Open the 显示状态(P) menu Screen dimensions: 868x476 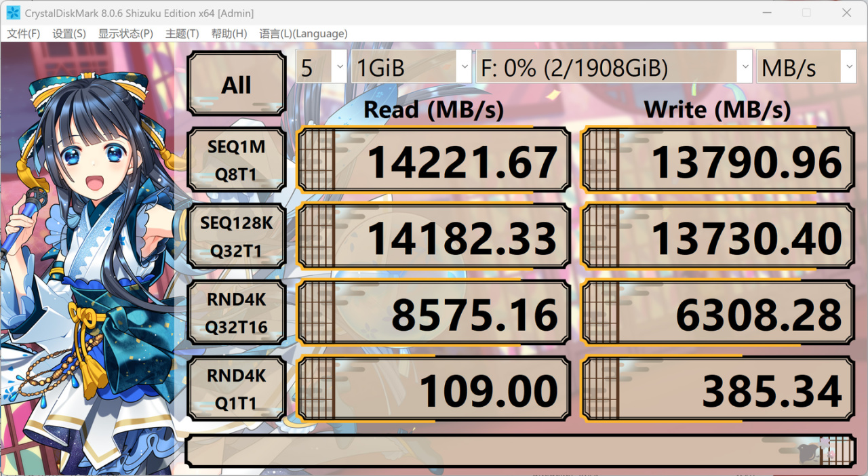click(125, 33)
